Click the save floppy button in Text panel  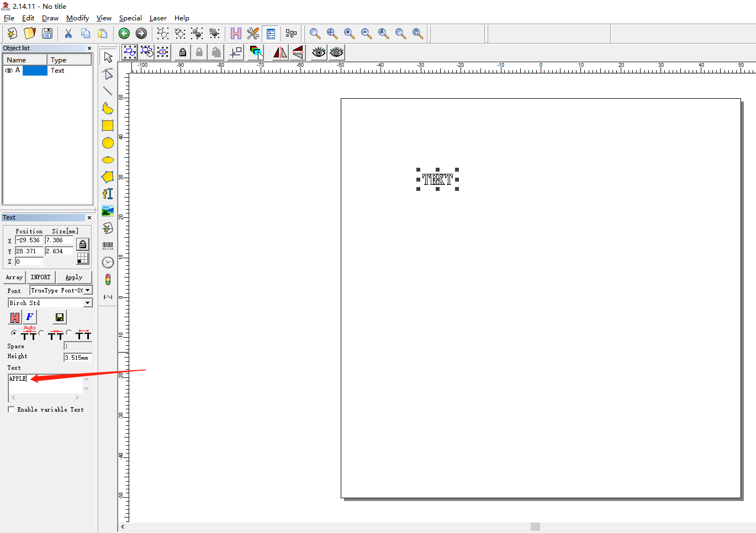point(60,317)
